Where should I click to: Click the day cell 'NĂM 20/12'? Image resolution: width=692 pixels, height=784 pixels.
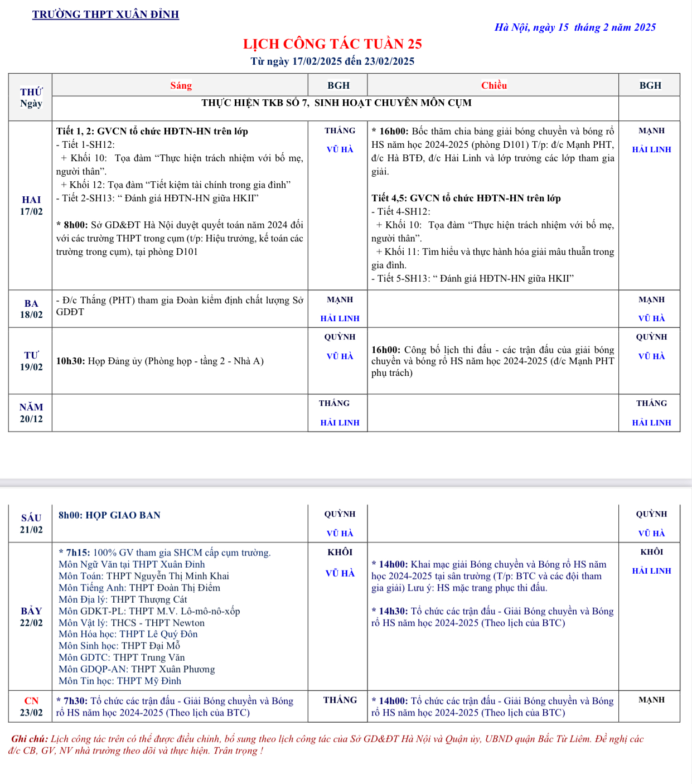31,413
